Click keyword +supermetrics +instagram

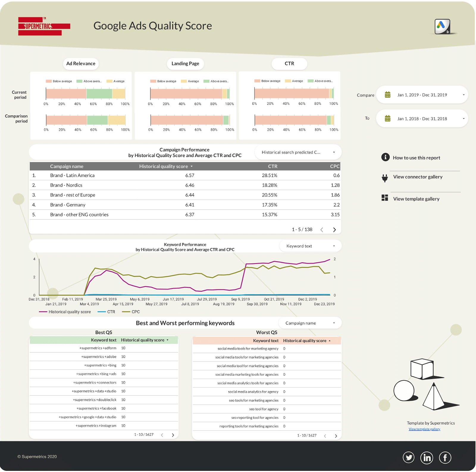(96, 426)
